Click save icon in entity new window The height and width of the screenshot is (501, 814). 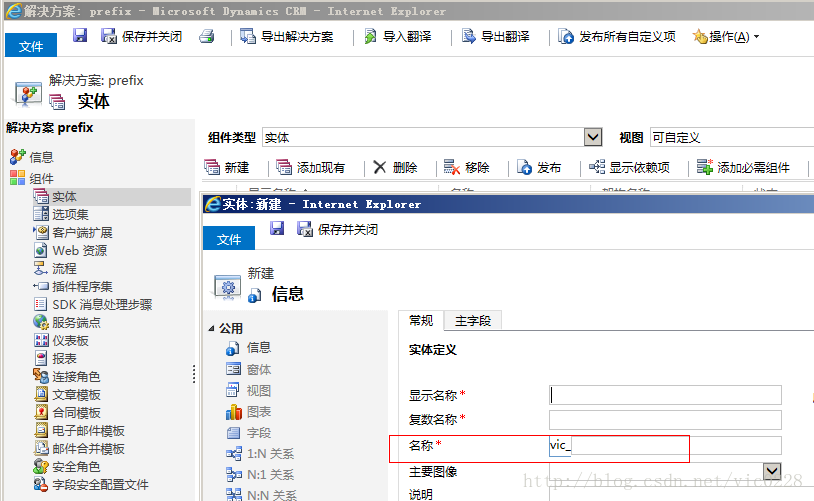click(x=277, y=228)
